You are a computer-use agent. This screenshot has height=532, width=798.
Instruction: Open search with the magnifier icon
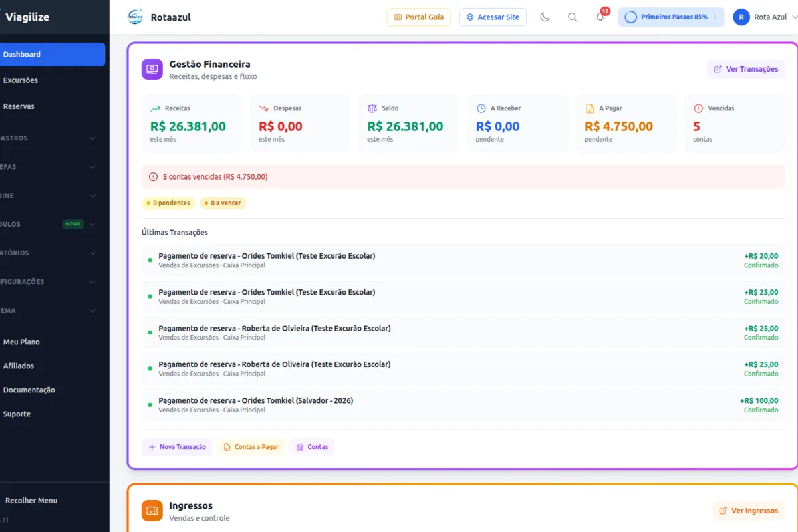tap(572, 17)
